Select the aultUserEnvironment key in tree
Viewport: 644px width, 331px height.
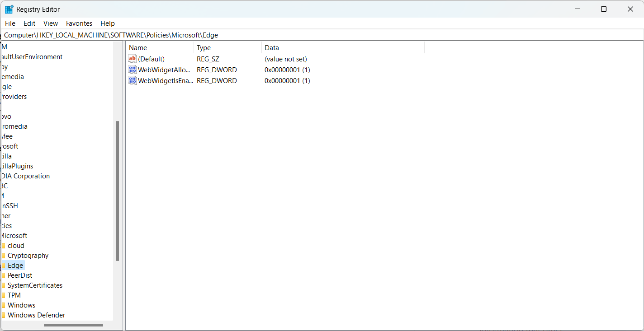pyautogui.click(x=31, y=57)
